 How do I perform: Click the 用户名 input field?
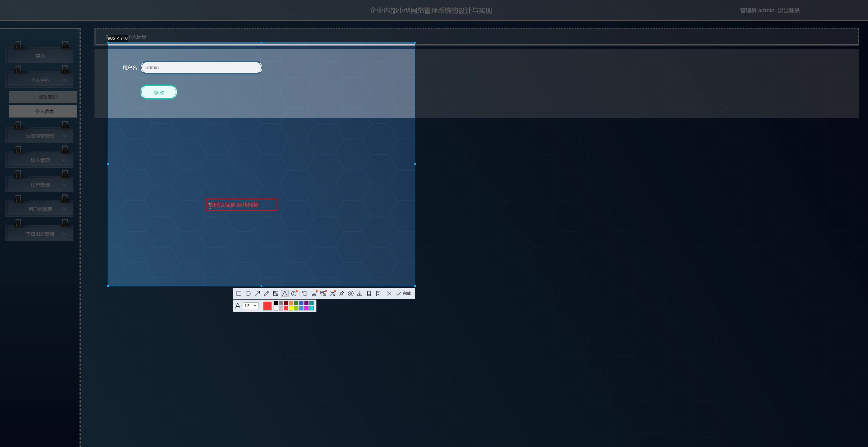(201, 68)
